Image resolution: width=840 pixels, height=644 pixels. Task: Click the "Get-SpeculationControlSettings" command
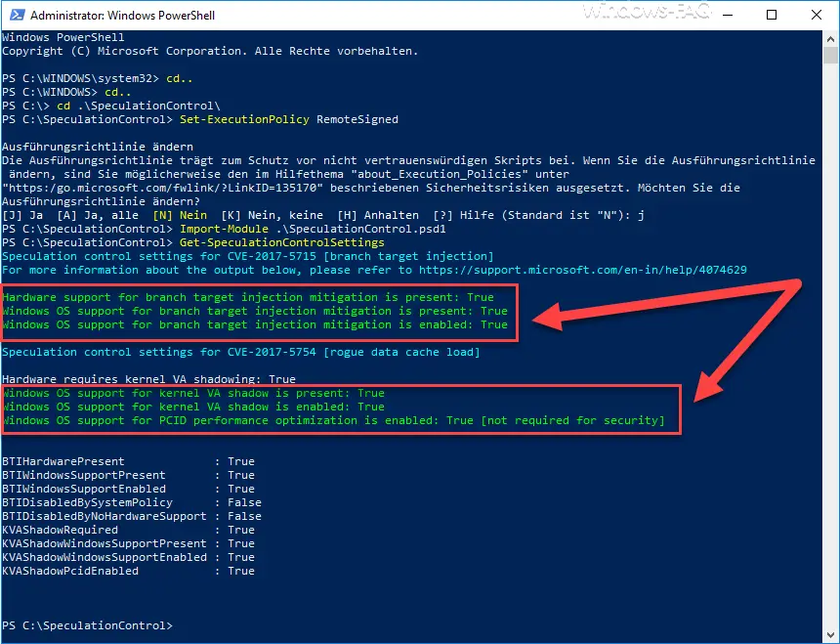[281, 242]
